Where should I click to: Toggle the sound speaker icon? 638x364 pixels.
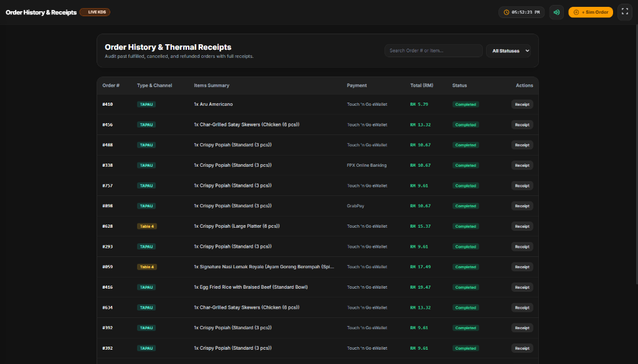click(x=556, y=12)
